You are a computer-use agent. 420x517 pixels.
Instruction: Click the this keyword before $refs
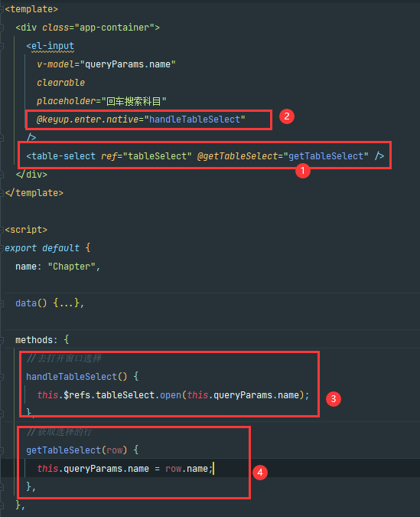point(47,395)
